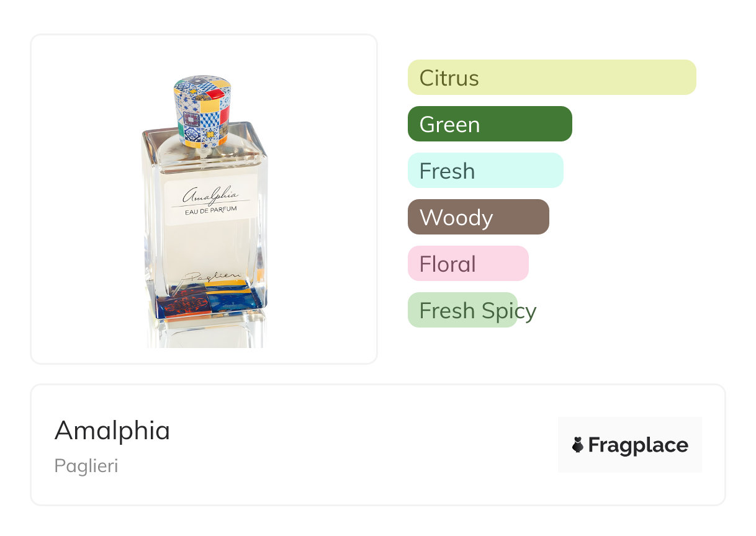Click the pink Floral accord bar

tap(468, 264)
